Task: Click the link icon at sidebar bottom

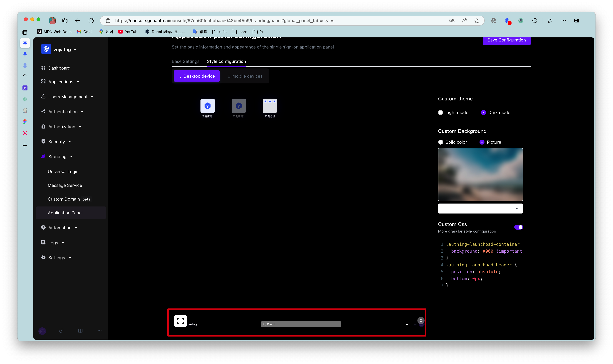Action: pyautogui.click(x=61, y=330)
